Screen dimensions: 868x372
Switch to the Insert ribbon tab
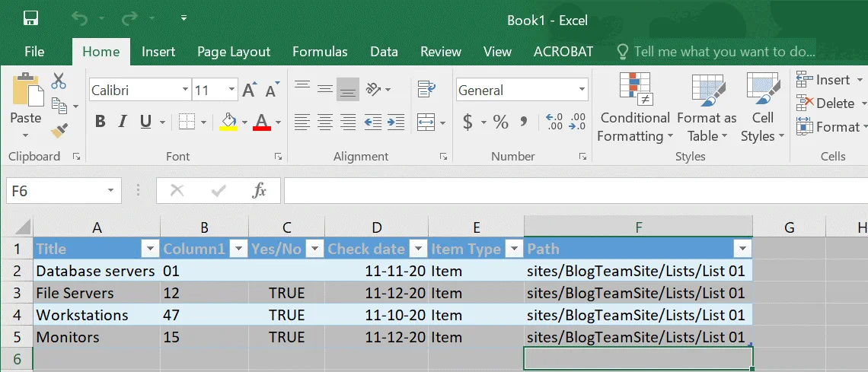pyautogui.click(x=158, y=52)
